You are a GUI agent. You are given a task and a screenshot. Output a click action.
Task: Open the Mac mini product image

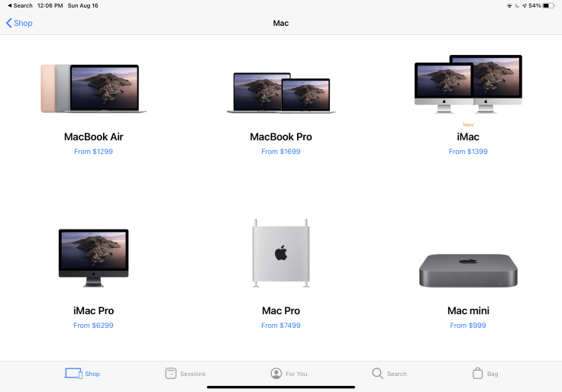click(x=468, y=271)
